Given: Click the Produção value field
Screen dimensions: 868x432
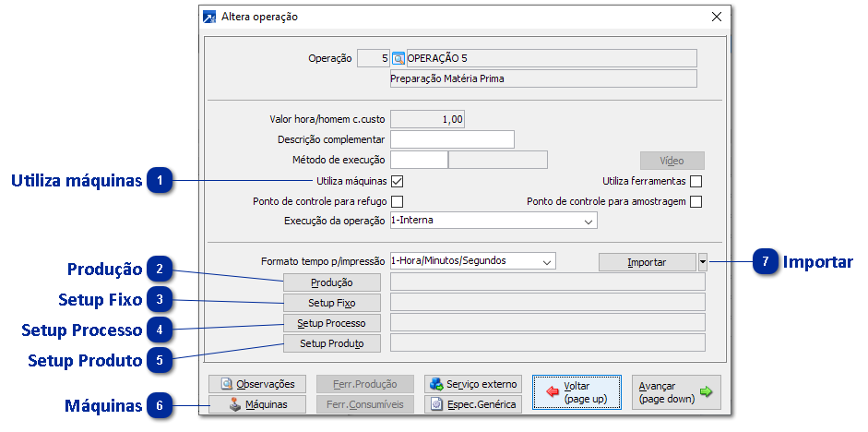Looking at the screenshot, I should pos(548,282).
